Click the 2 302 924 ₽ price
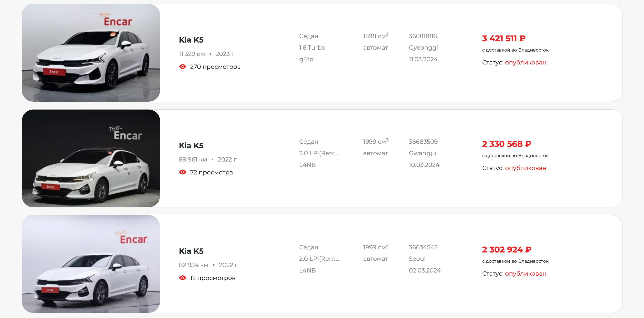Screen dimensions: 644x318 pyautogui.click(x=506, y=249)
